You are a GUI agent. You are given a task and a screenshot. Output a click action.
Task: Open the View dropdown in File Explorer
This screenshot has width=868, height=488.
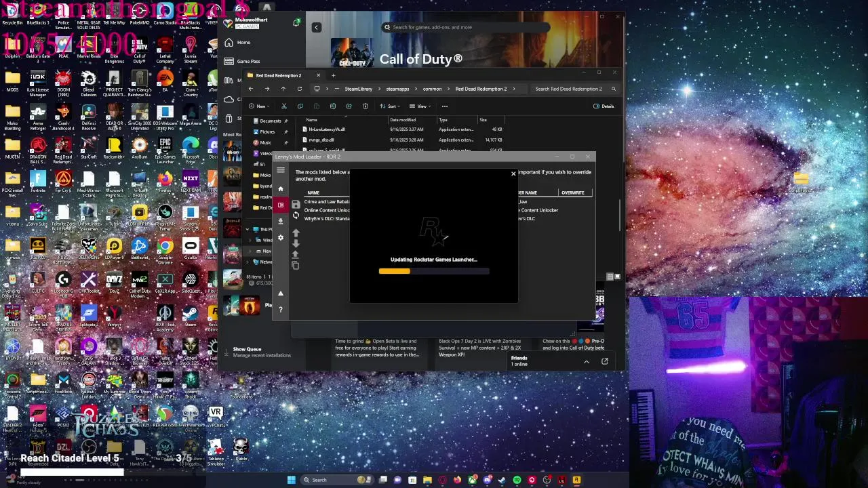click(x=420, y=106)
